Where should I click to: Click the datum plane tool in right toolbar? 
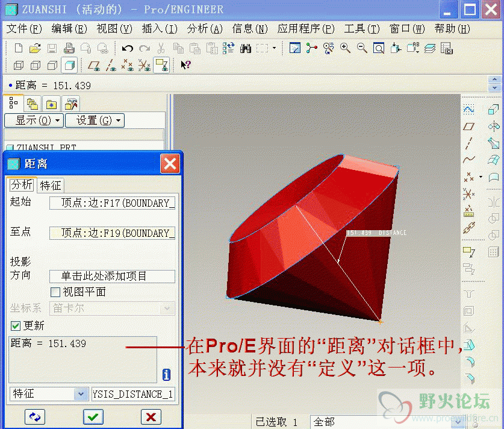(468, 127)
